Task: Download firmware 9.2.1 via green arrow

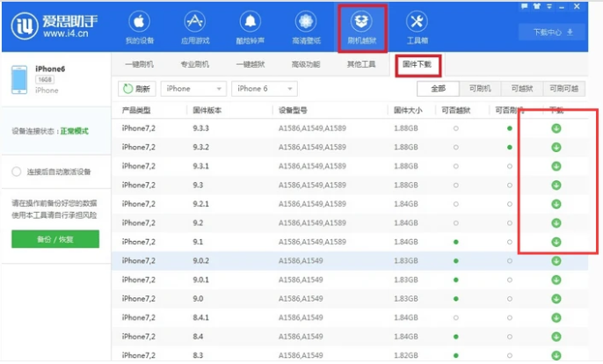Action: [556, 204]
